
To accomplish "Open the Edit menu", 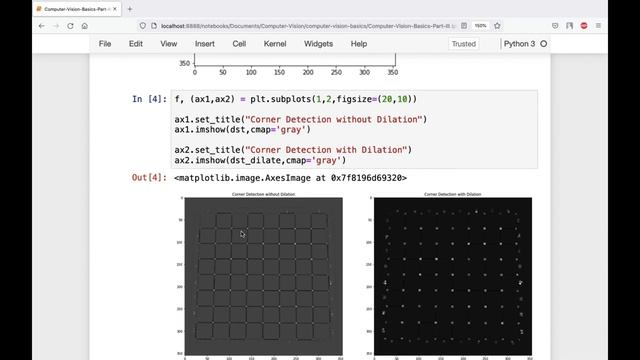I will [136, 44].
